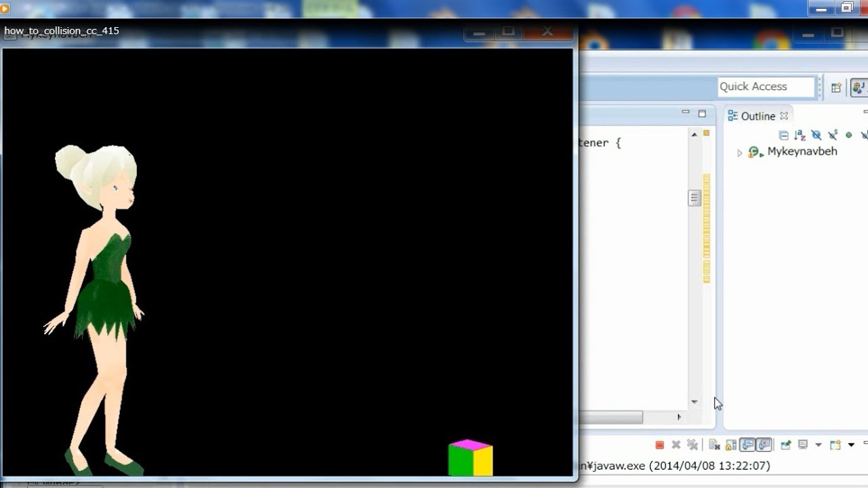868x488 pixels.
Task: Toggle hide non-public members in Outline
Action: pyautogui.click(x=848, y=136)
